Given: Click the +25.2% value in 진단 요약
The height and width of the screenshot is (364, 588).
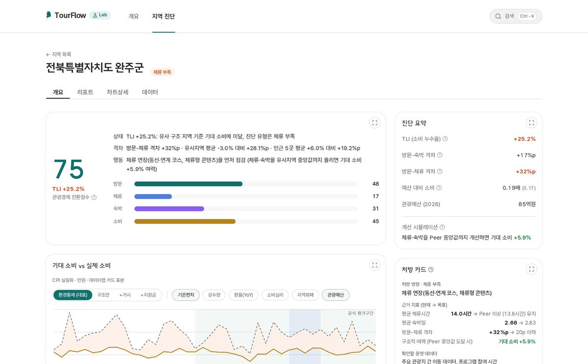Looking at the screenshot, I should click(524, 139).
